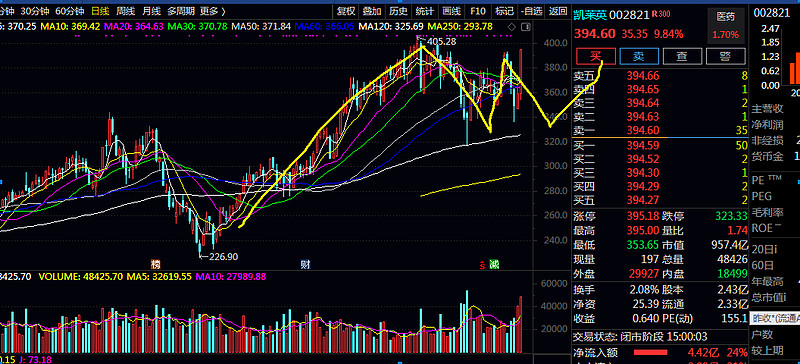The height and width of the screenshot is (364, 800).
Task: Click the red S marker on timeline
Action: coord(482,265)
